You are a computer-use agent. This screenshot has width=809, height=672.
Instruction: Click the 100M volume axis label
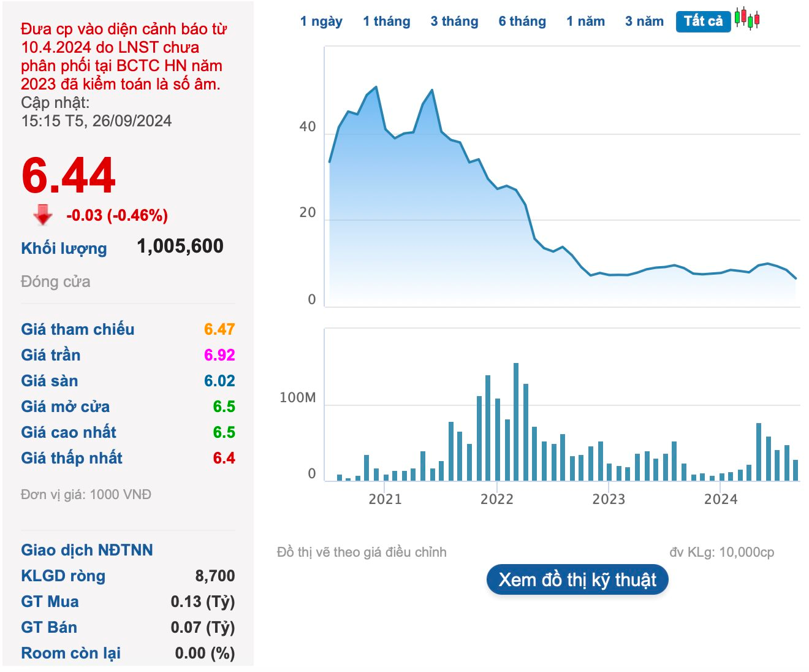tap(297, 398)
